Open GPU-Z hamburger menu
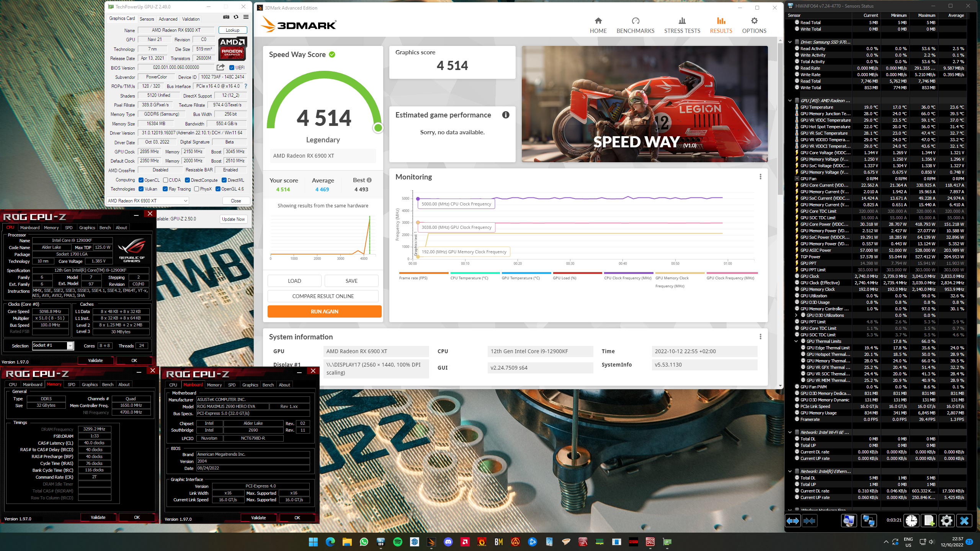Screen dimensions: 980x551 (x=246, y=17)
